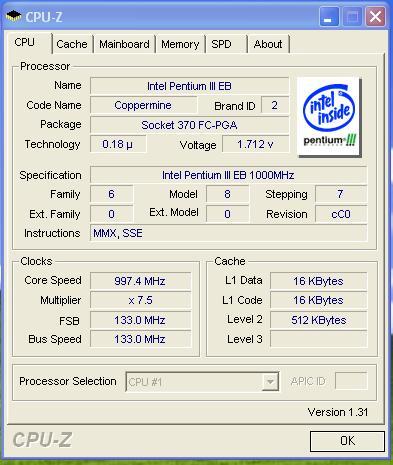Close the CPU-Z window
Image resolution: width=393 pixels, height=465 pixels.
375,17
